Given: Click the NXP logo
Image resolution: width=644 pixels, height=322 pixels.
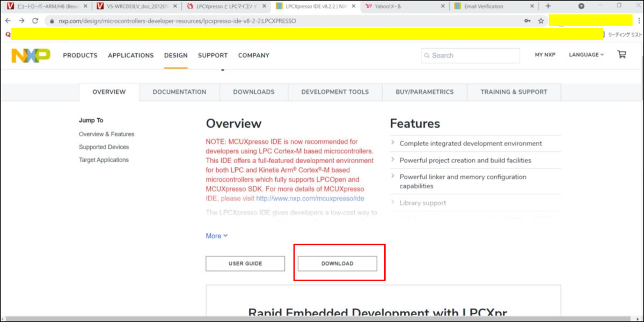Looking at the screenshot, I should pos(31,55).
